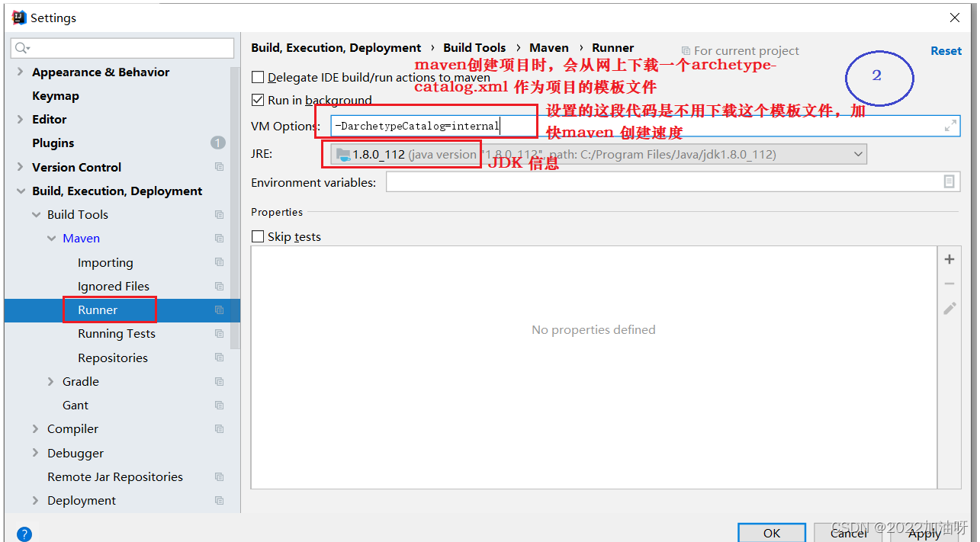Open the environment variables editor icon

coord(949,181)
